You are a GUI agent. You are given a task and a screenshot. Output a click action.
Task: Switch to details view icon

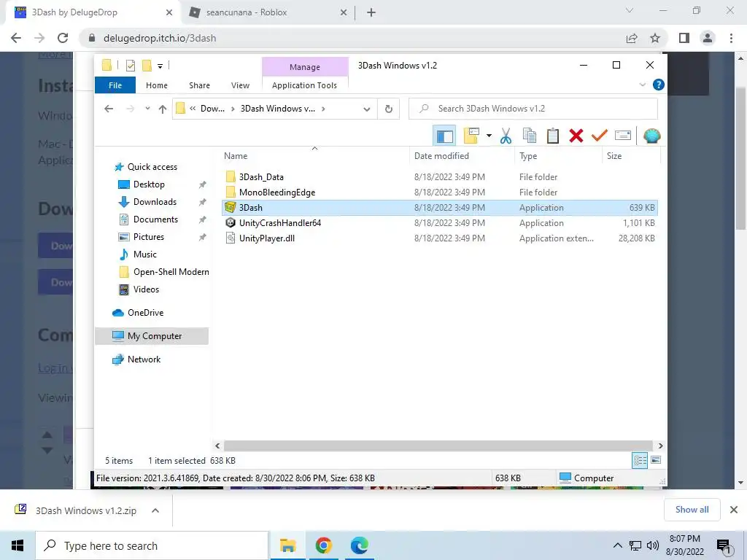(x=640, y=460)
